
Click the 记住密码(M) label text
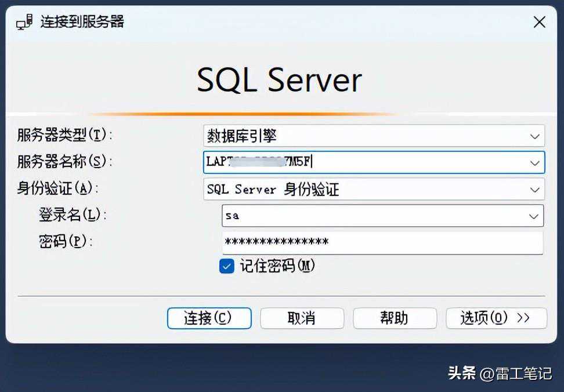click(277, 266)
